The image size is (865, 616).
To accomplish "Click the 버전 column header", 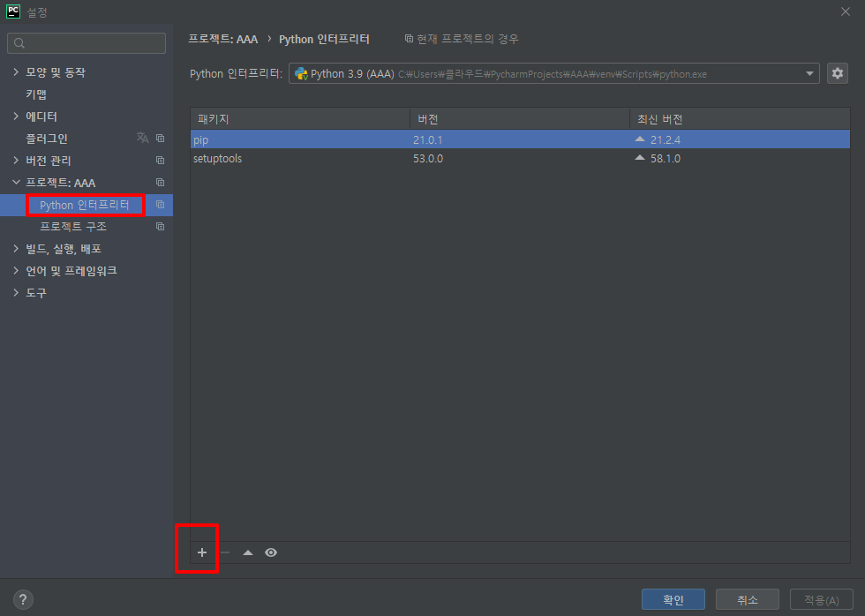I will coord(520,118).
